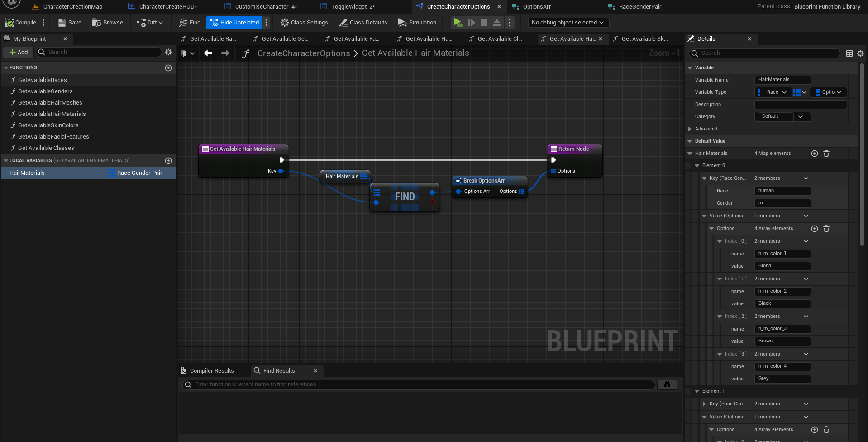This screenshot has width=868, height=442.
Task: Open Category Default dropdown
Action: pos(782,117)
